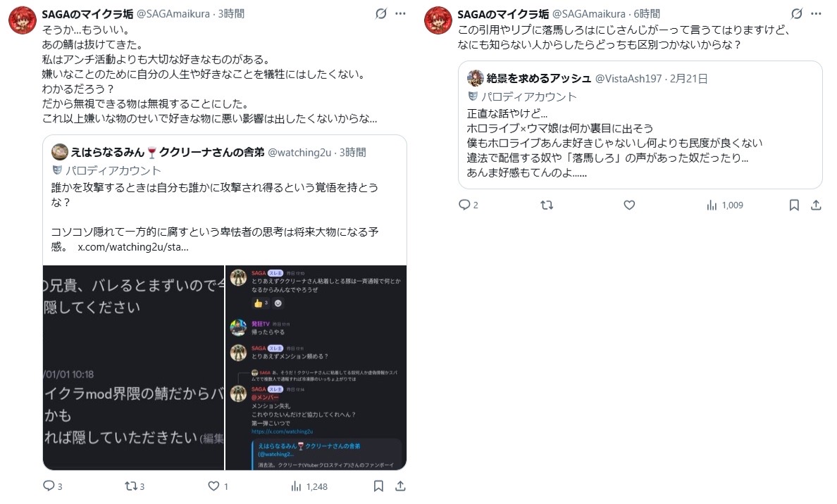The width and height of the screenshot is (837, 504).
Task: Retweet the right tweet
Action: coord(547,205)
